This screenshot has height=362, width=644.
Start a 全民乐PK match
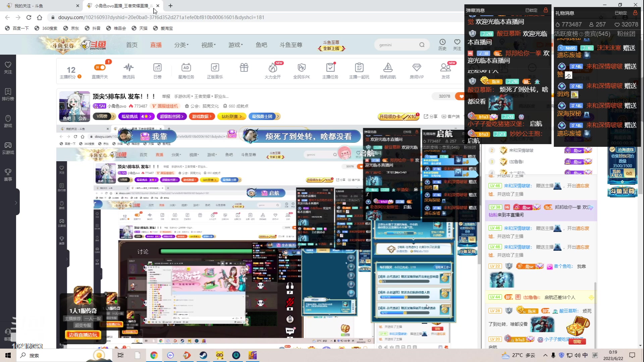pyautogui.click(x=302, y=70)
